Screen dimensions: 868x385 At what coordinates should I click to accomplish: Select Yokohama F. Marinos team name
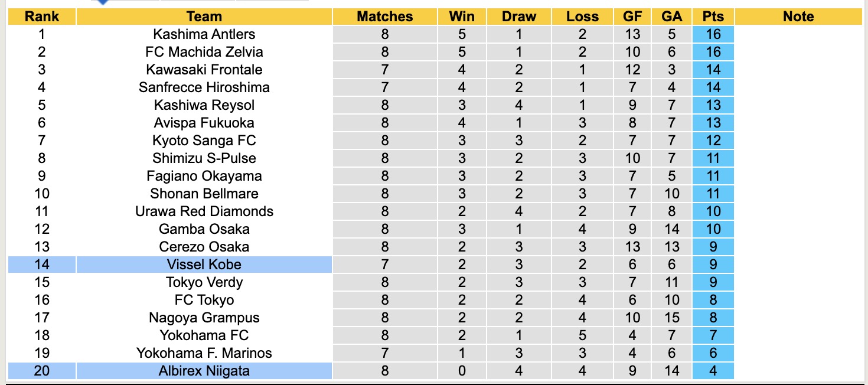click(x=204, y=353)
